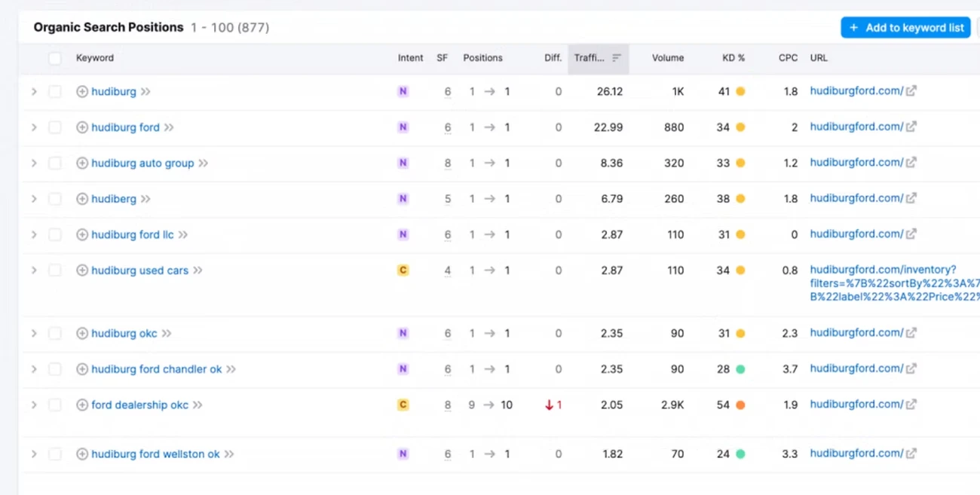
Task: Click the plus icon beside hudiburg ford
Action: (x=82, y=127)
